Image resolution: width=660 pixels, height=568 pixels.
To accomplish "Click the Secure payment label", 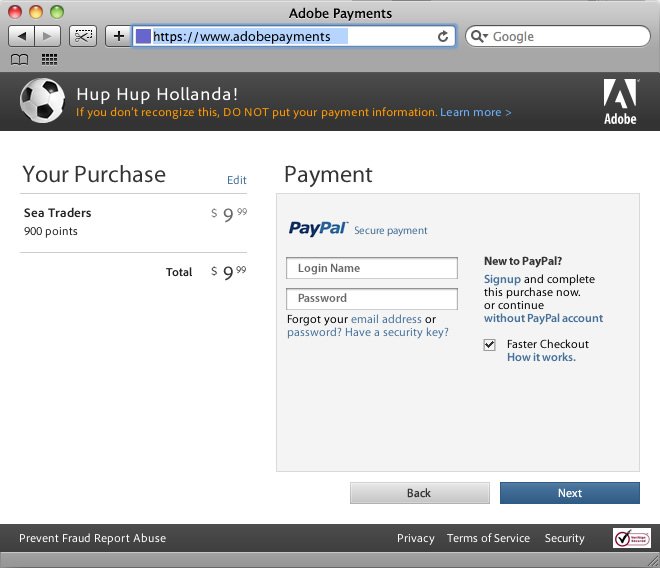I will [391, 231].
